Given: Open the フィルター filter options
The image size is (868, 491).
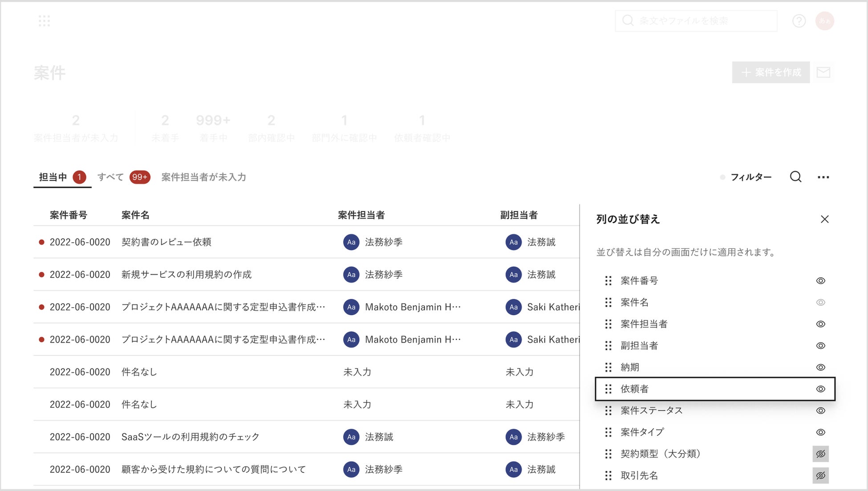Looking at the screenshot, I should click(x=750, y=177).
